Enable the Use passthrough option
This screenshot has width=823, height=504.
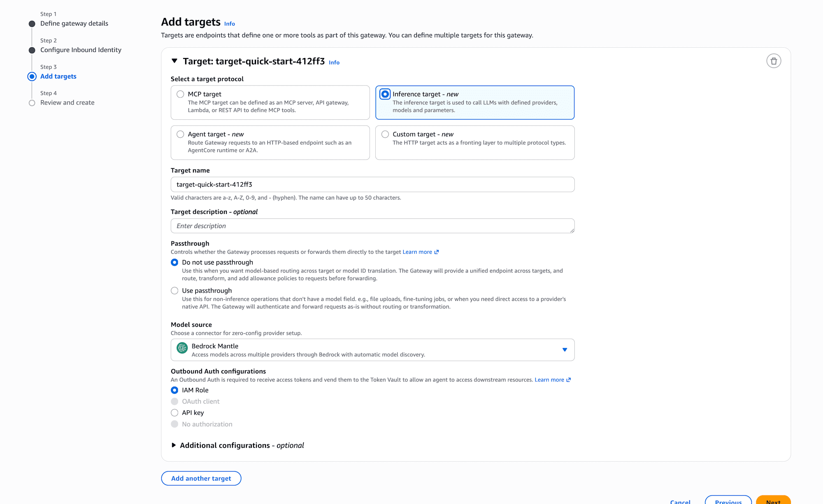pyautogui.click(x=174, y=290)
